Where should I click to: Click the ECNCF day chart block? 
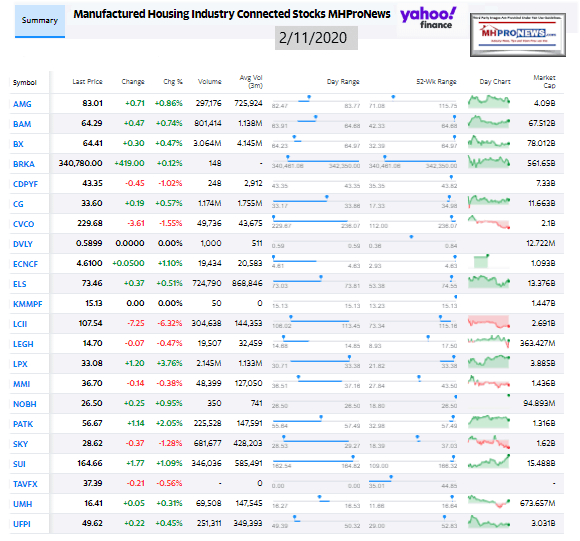(x=481, y=261)
